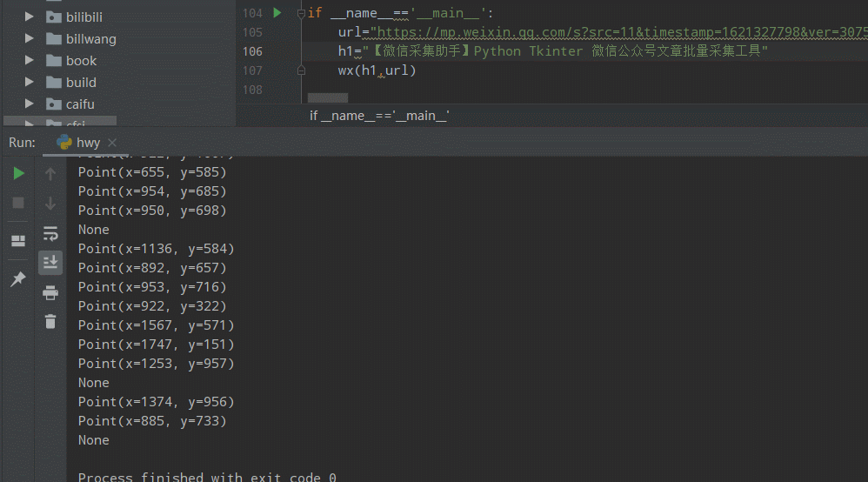Click the Process finished exit code line
Screen dimensions: 868x482
(207, 477)
